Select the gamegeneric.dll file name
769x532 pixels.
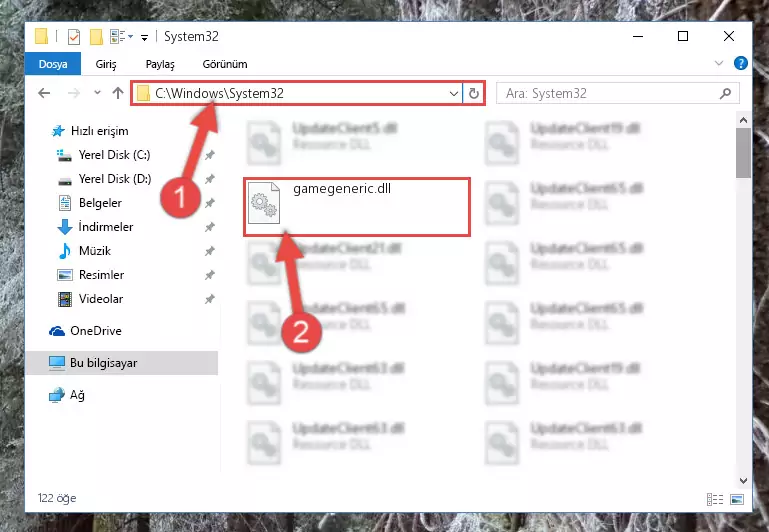342,189
